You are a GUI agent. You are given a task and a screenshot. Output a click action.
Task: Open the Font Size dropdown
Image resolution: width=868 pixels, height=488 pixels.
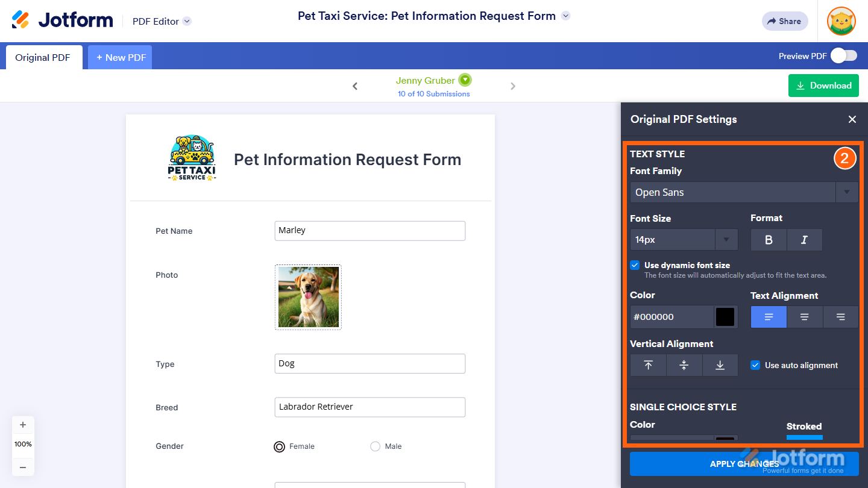point(726,239)
